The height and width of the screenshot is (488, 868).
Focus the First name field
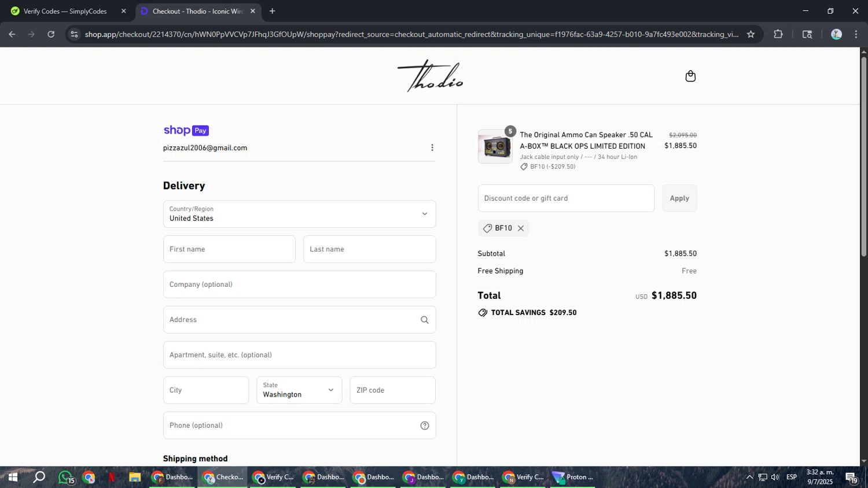coord(229,249)
